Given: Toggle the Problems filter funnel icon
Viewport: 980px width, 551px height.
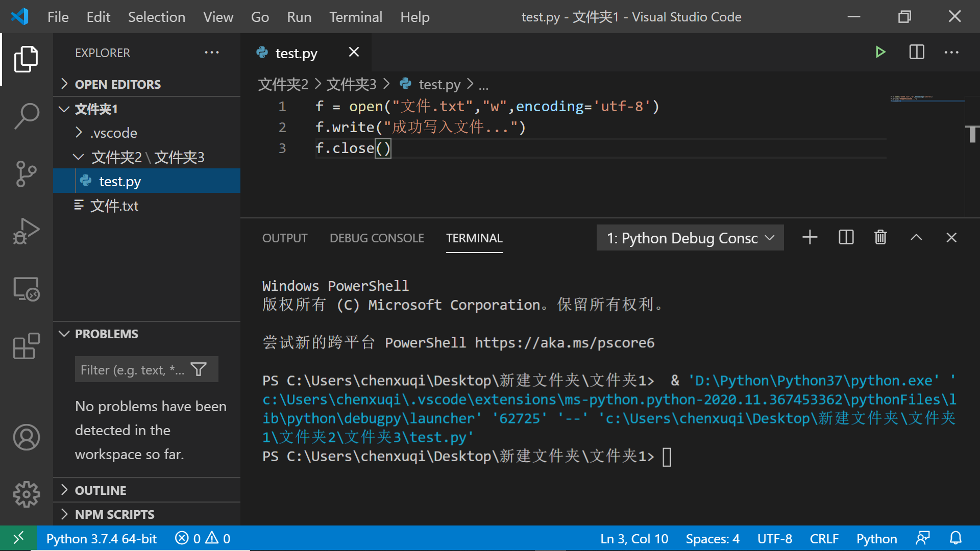Looking at the screenshot, I should point(199,369).
